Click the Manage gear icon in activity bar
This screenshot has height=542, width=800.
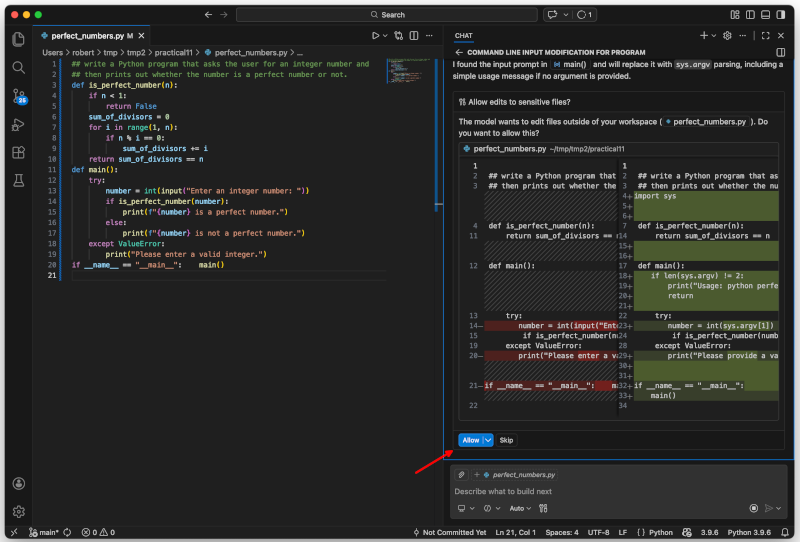[x=18, y=511]
